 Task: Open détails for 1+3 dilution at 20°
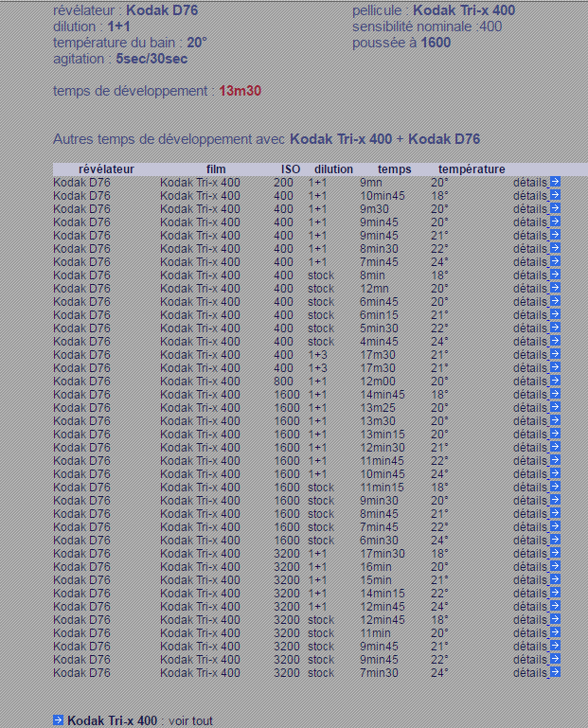pos(530,354)
